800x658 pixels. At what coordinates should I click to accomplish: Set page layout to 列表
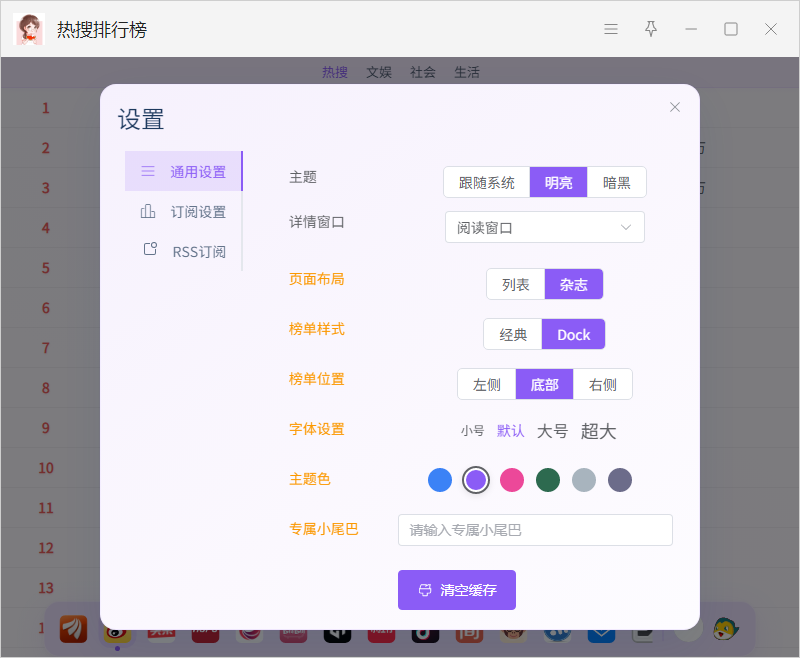515,284
